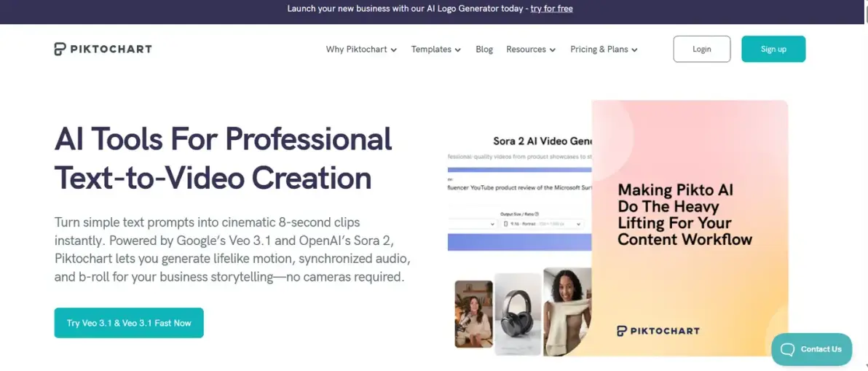Screen dimensions: 868x371
Task: Follow the 'try for free' banner link
Action: [551, 8]
